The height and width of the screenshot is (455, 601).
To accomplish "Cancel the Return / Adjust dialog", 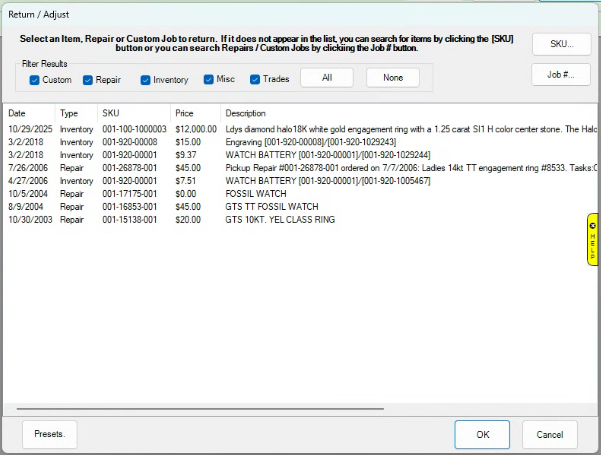I will pos(549,434).
